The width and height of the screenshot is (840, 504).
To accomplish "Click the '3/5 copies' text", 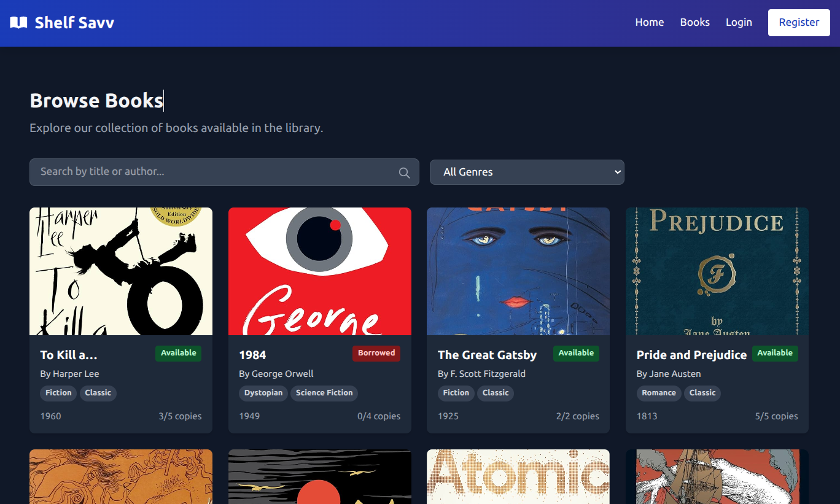I will click(x=180, y=416).
